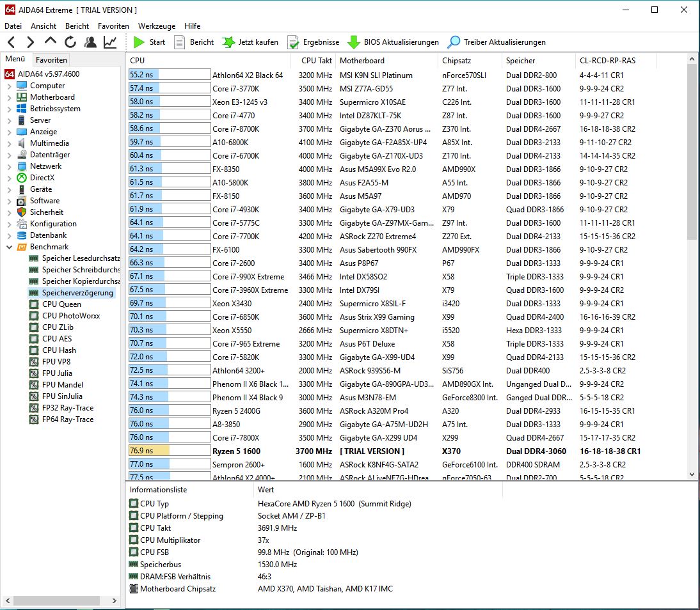700x610 pixels.
Task: Open the Werkzeuge menu
Action: click(x=156, y=26)
